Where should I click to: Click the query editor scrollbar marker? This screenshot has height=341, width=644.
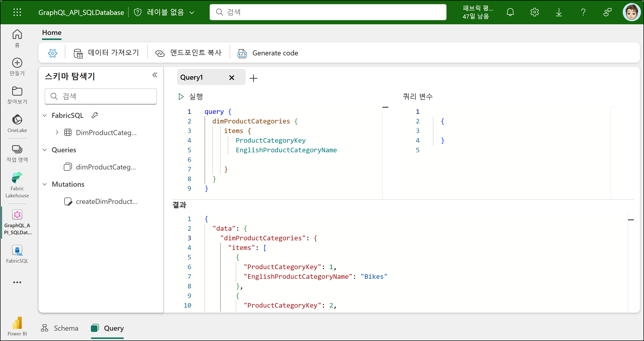385,108
